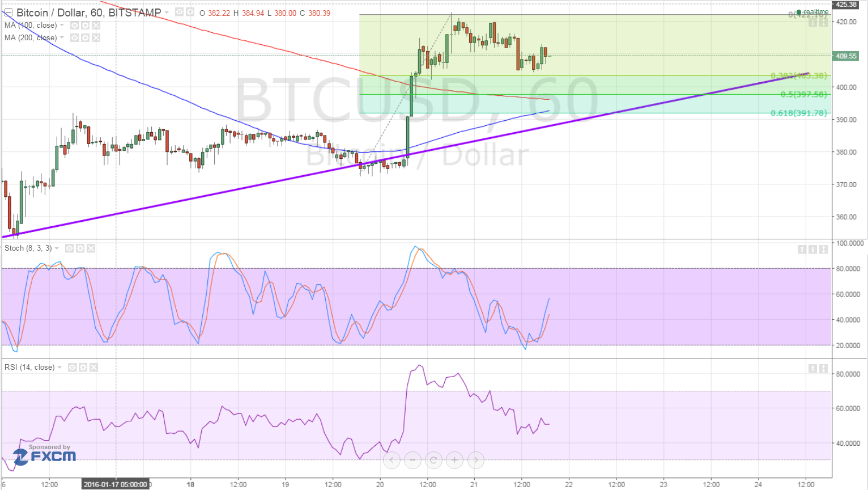This screenshot has width=868, height=490.
Task: Open Bitcoin / Dollar symbol dropdown arrow
Action: coord(167,12)
